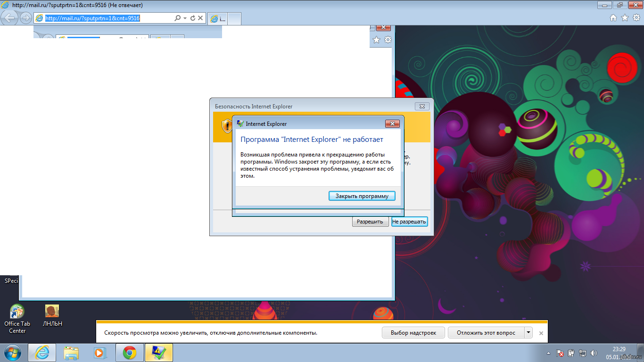
Task: Click the taskbar clock 23:29
Action: coord(619,349)
